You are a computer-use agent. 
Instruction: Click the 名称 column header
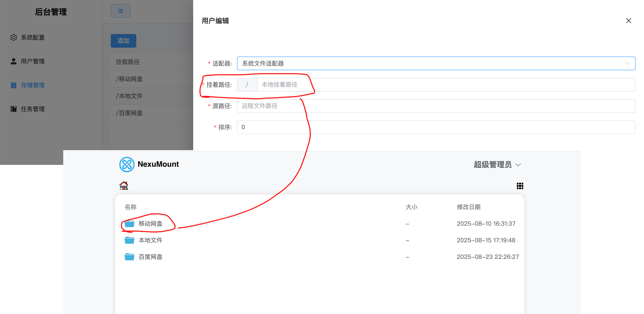[131, 207]
